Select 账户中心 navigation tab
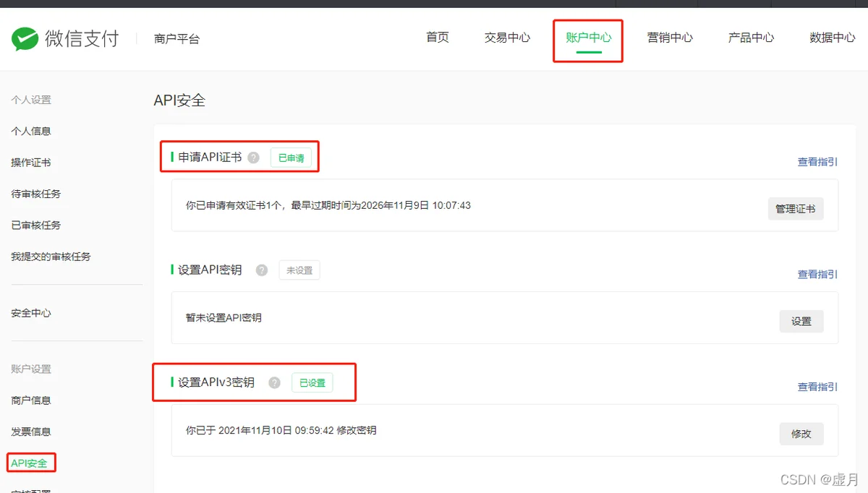This screenshot has width=868, height=493. (x=588, y=38)
